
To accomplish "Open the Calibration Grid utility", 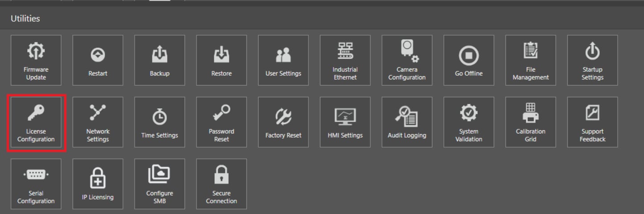I will pyautogui.click(x=531, y=122).
